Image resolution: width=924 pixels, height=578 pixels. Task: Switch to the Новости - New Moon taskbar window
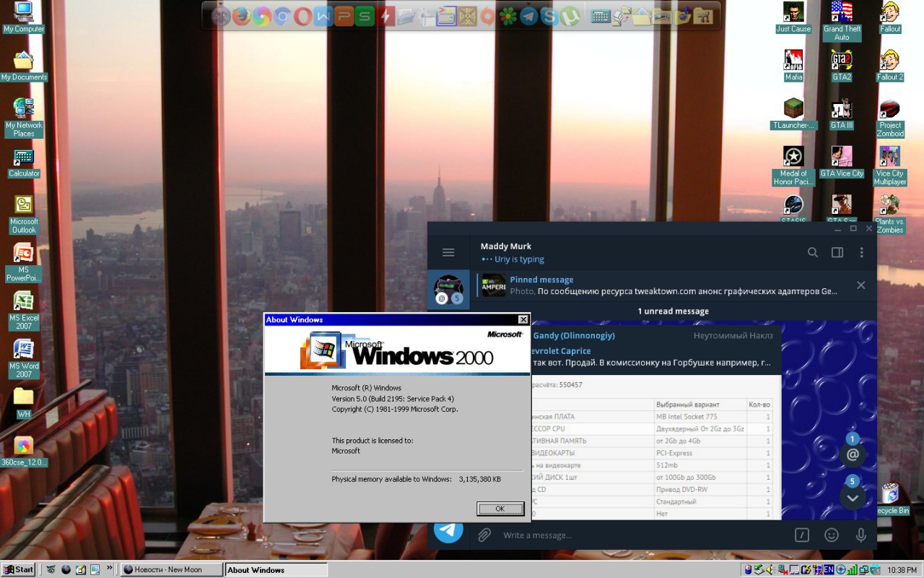point(171,569)
